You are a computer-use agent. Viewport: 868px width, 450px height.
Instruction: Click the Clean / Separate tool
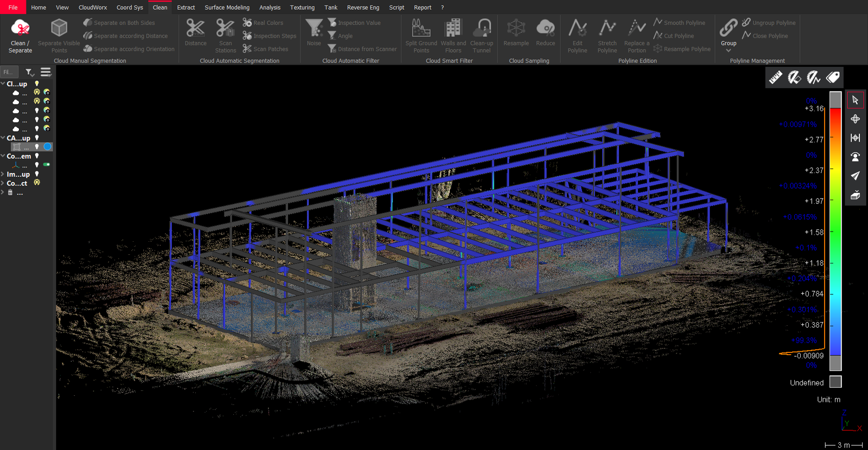click(x=20, y=36)
